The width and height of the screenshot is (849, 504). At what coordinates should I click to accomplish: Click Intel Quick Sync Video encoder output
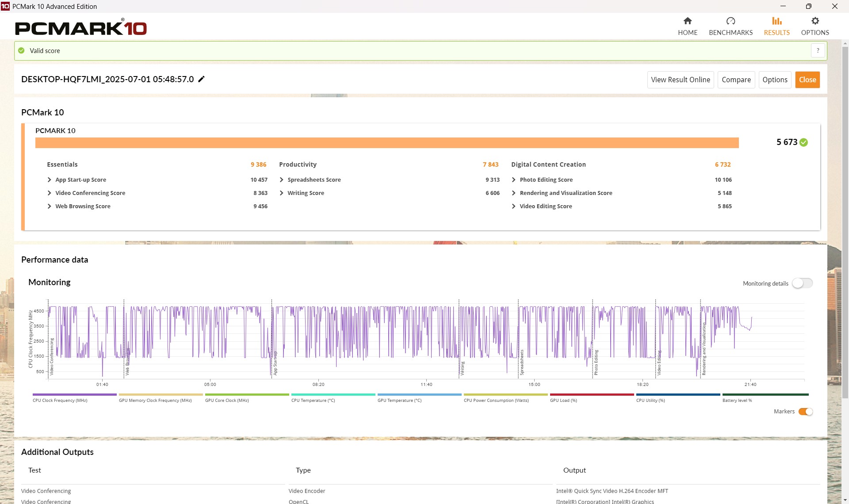pos(612,491)
